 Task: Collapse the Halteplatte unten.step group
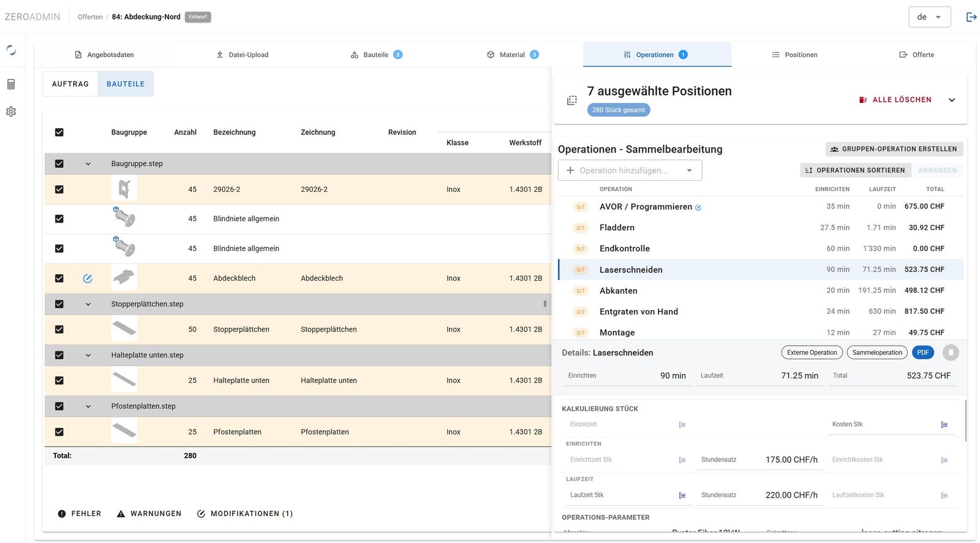88,355
